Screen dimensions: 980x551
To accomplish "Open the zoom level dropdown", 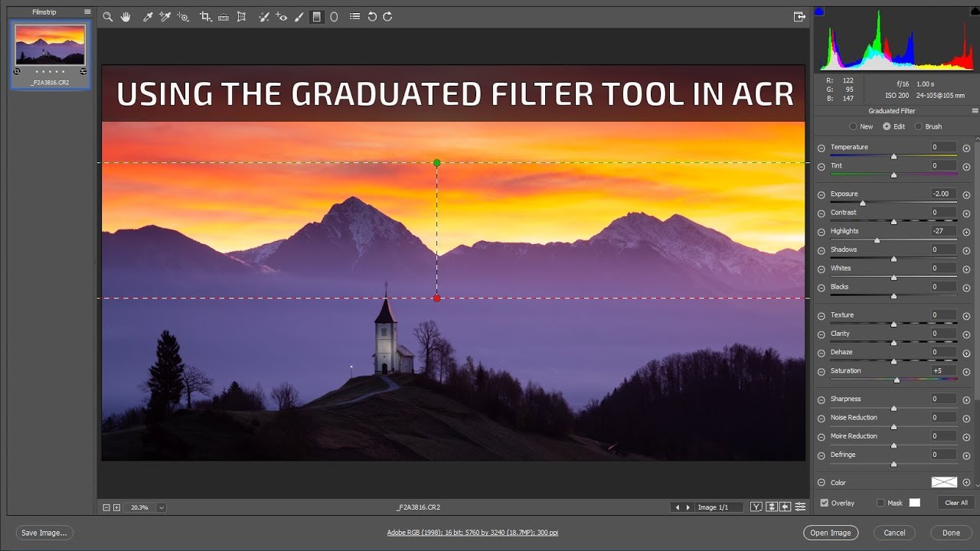I will pyautogui.click(x=161, y=507).
